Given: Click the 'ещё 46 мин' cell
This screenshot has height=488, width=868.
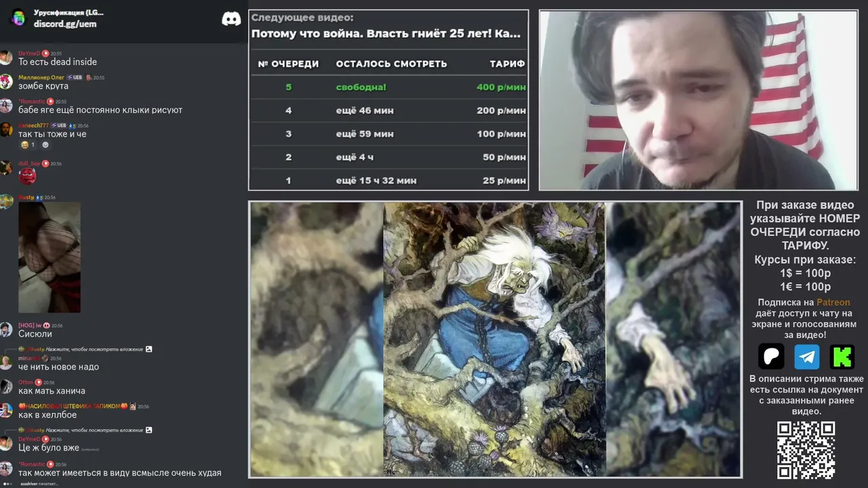Looking at the screenshot, I should click(x=365, y=110).
